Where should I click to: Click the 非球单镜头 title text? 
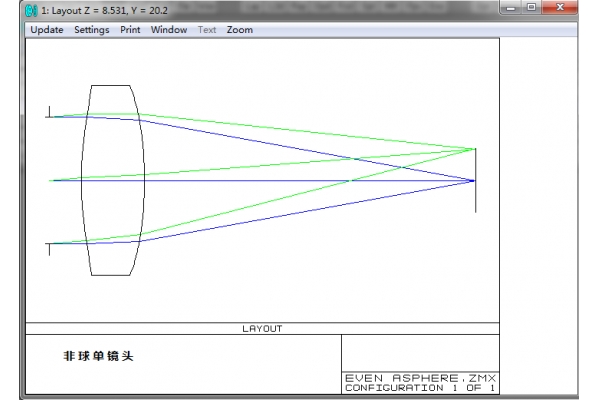point(98,355)
